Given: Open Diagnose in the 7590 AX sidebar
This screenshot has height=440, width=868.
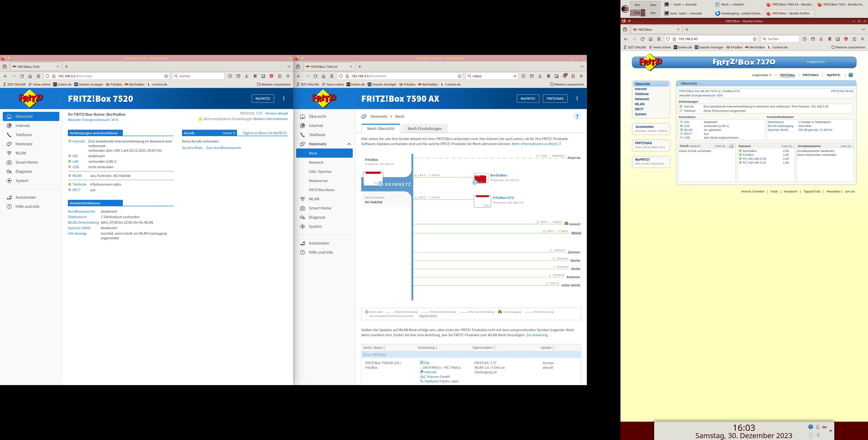Looking at the screenshot, I should [317, 217].
